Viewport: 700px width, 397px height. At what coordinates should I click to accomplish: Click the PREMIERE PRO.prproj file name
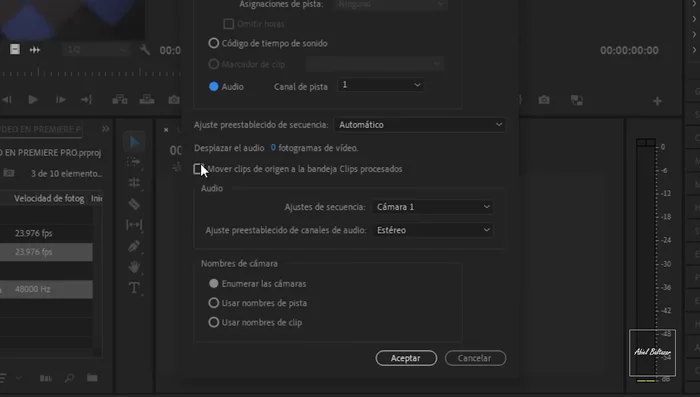pyautogui.click(x=51, y=153)
